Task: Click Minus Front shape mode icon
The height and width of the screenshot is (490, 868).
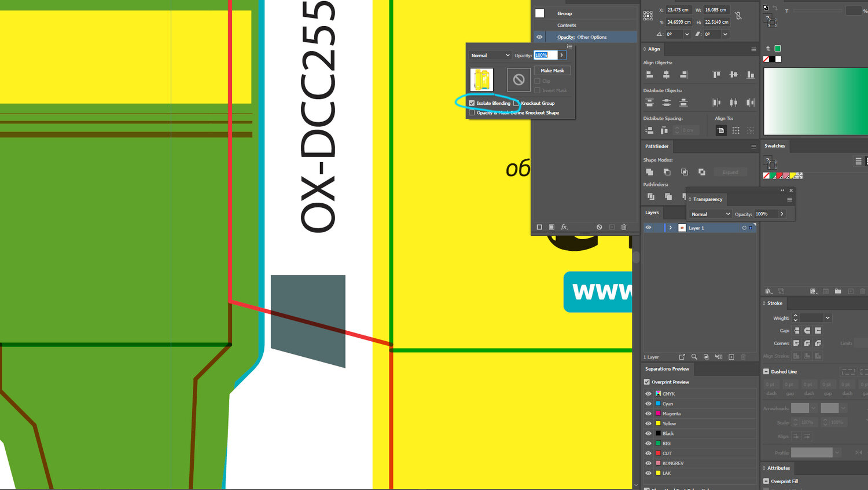Action: pos(667,172)
